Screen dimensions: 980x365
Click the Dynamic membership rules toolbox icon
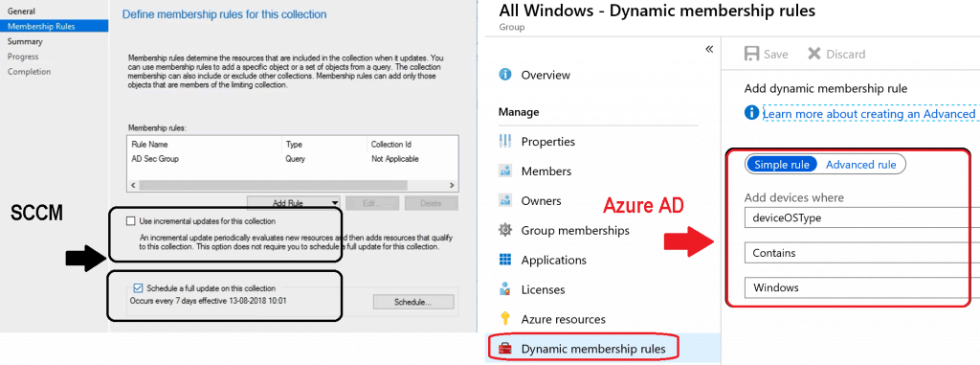click(x=505, y=349)
